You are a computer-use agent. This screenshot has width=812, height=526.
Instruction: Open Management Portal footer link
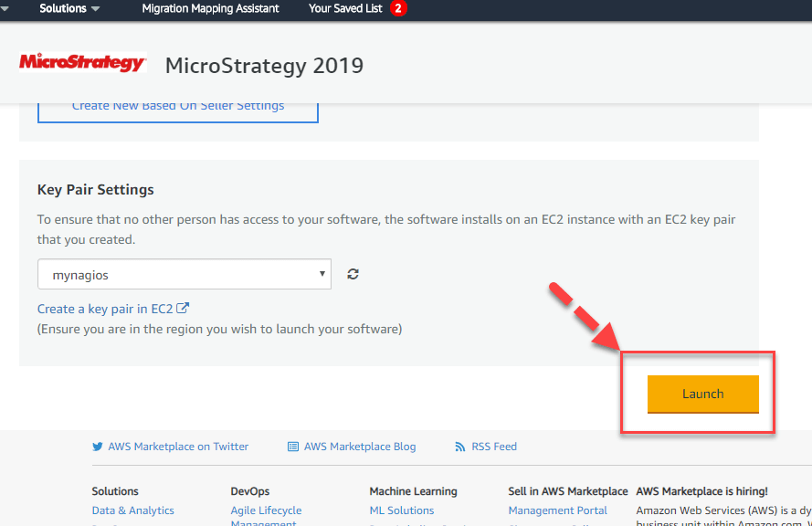point(557,510)
